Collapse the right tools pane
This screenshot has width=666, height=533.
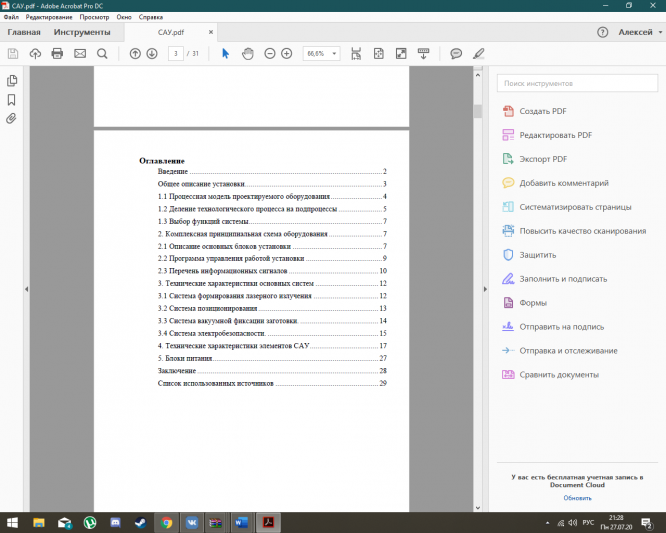(487, 289)
